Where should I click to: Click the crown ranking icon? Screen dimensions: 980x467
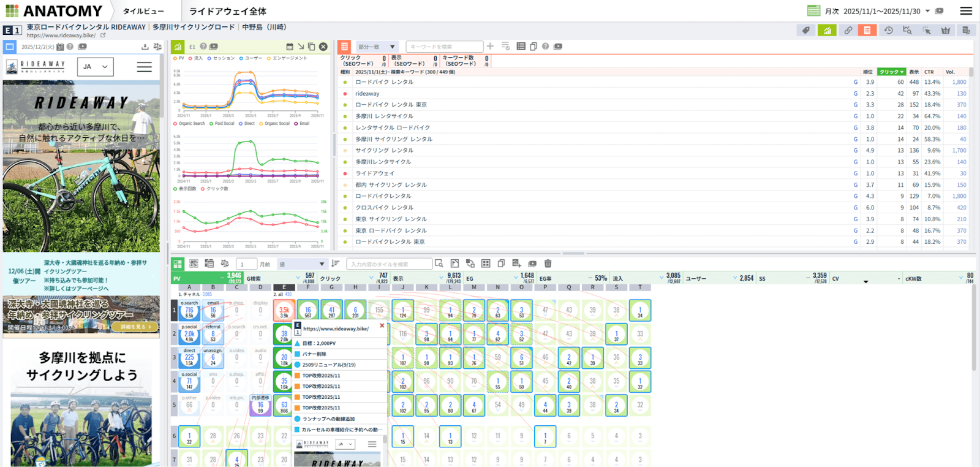click(x=946, y=30)
